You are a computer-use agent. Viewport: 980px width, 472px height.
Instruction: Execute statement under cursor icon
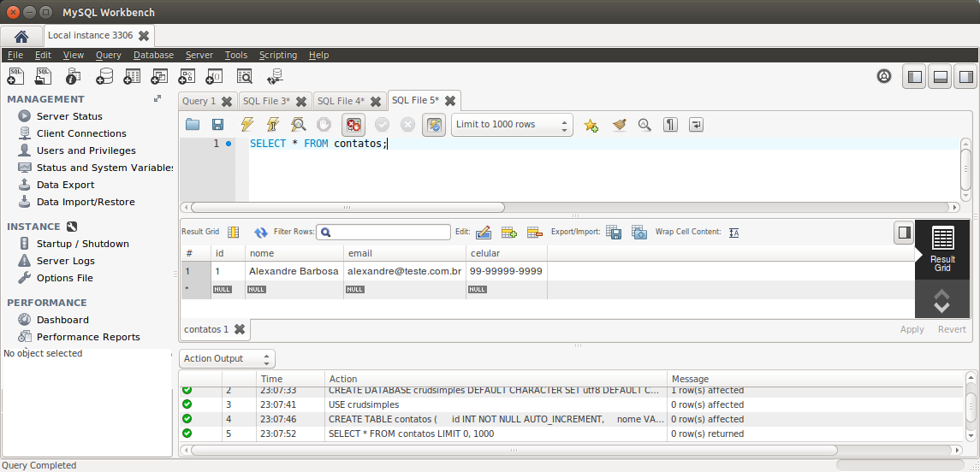tap(272, 124)
